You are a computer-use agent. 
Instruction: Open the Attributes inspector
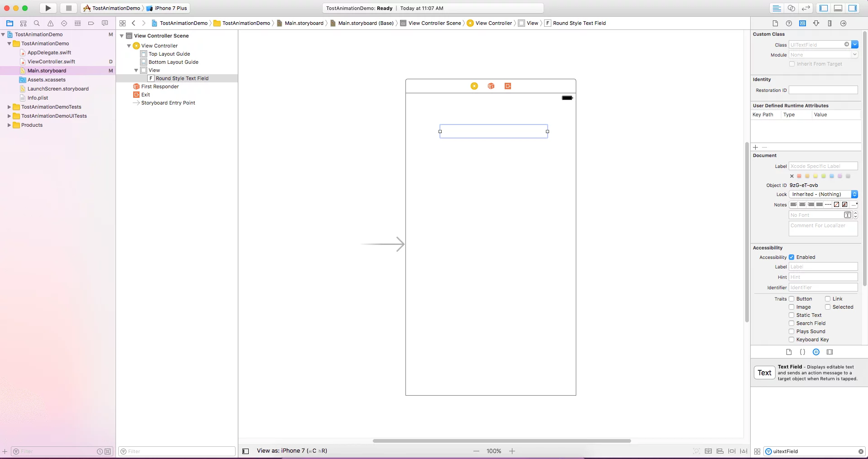coord(816,23)
